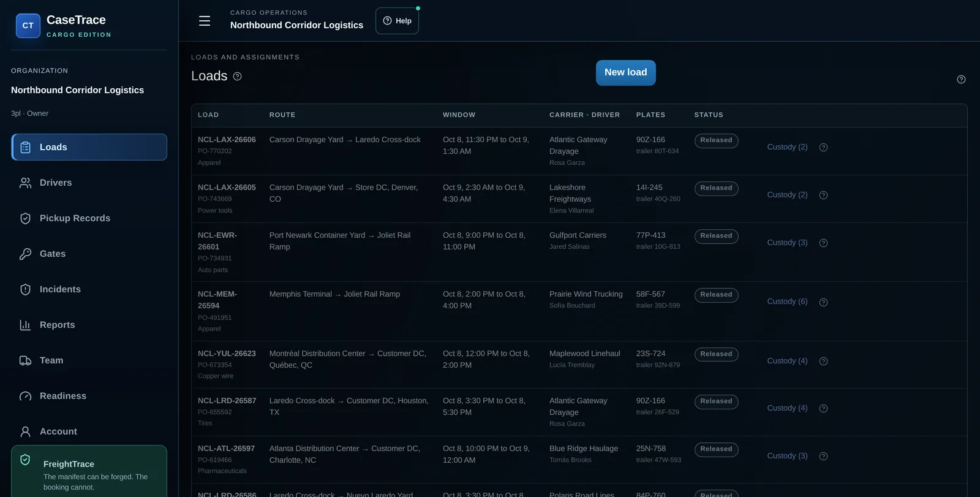Select load ID NCL-LAX-26606
The width and height of the screenshot is (980, 497).
click(227, 140)
